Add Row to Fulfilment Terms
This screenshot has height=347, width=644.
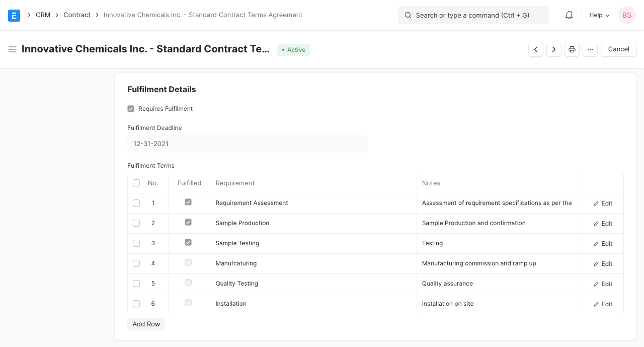click(x=146, y=324)
